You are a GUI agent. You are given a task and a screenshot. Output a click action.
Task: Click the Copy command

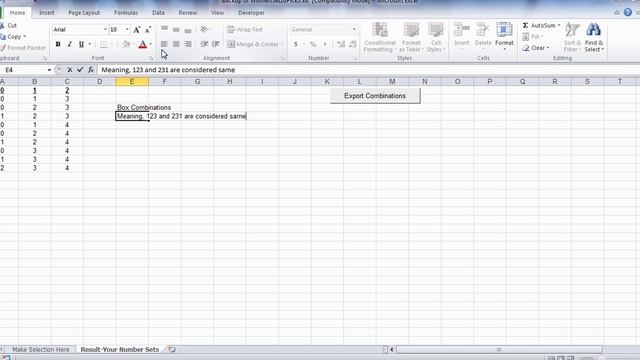pyautogui.click(x=11, y=36)
